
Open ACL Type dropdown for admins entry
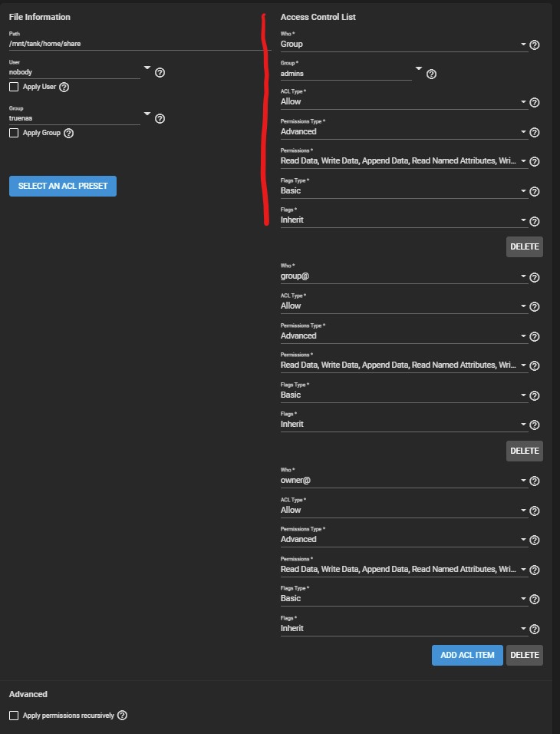[404, 101]
